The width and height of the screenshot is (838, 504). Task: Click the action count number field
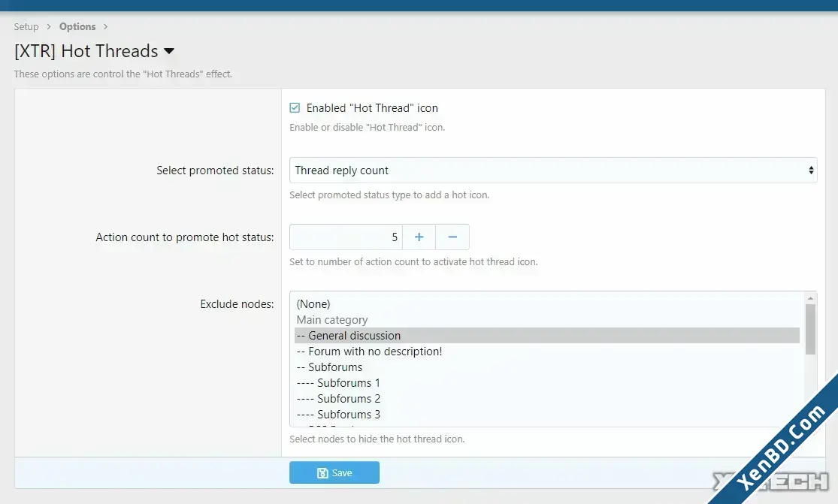click(x=346, y=237)
